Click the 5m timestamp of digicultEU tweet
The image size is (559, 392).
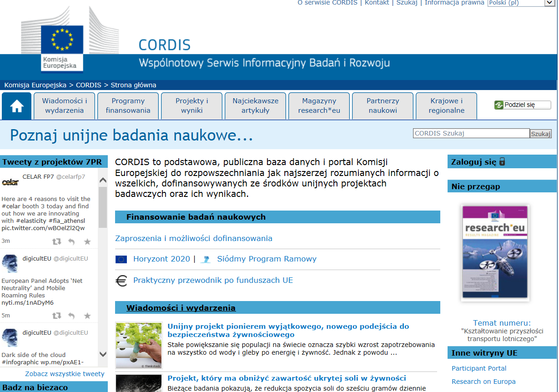tap(5, 315)
